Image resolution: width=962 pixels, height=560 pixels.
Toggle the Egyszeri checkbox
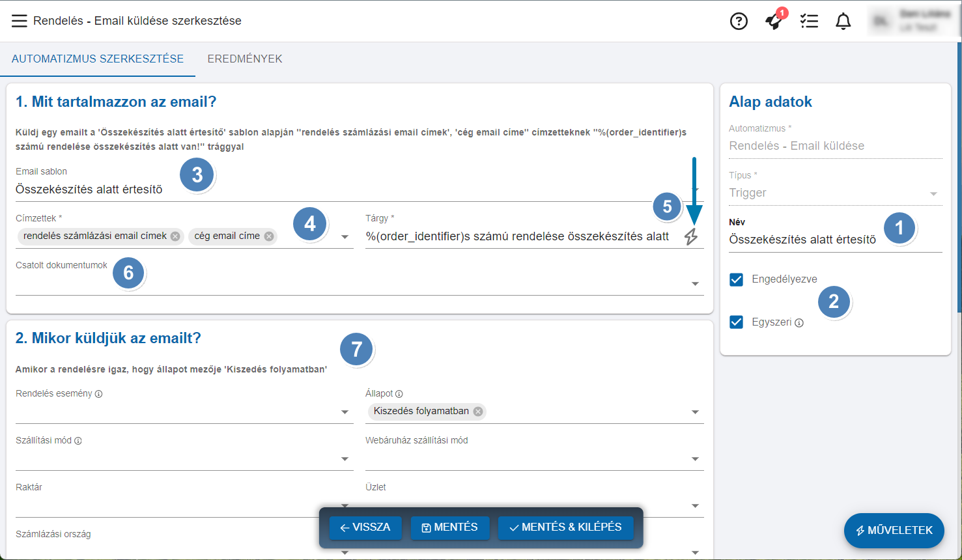click(737, 322)
